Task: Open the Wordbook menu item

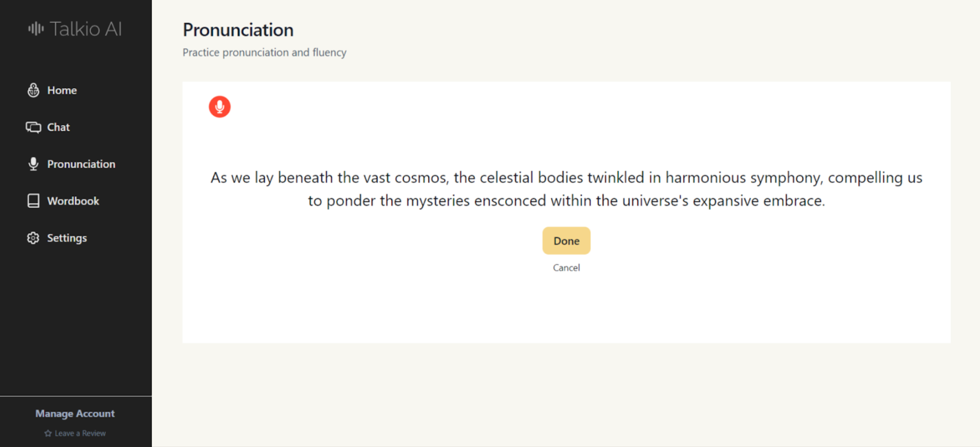Action: (x=73, y=201)
